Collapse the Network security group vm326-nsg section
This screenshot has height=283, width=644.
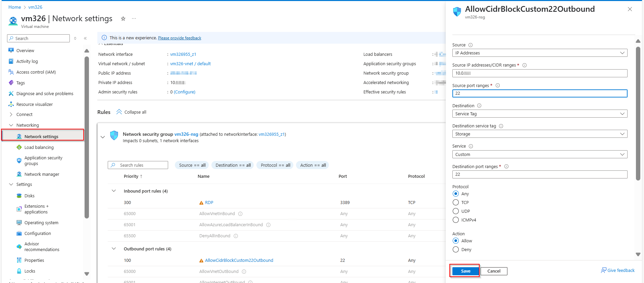pyautogui.click(x=103, y=137)
